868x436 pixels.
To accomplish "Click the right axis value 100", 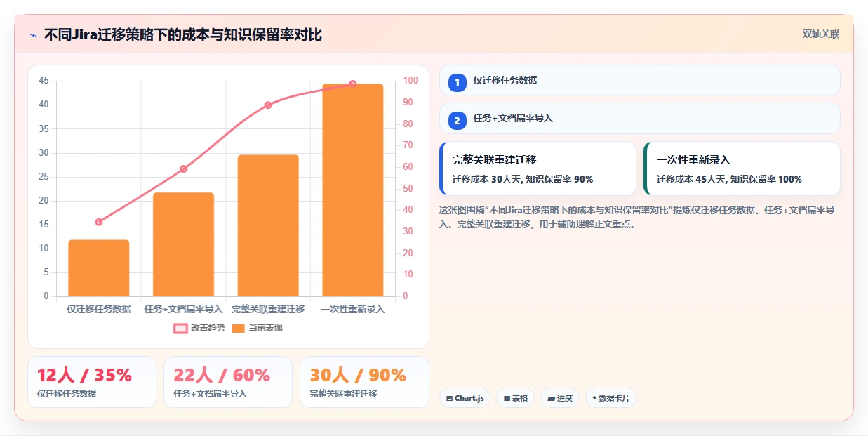I will point(410,81).
